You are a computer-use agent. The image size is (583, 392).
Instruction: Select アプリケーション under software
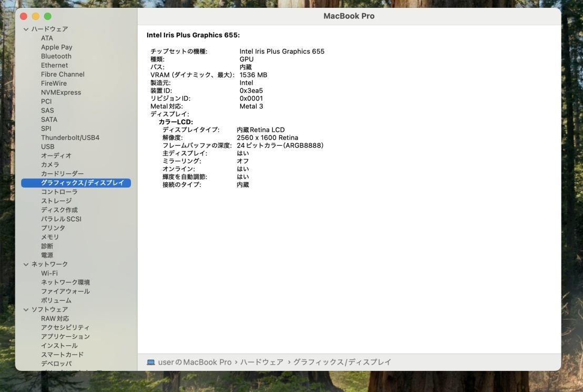point(65,336)
